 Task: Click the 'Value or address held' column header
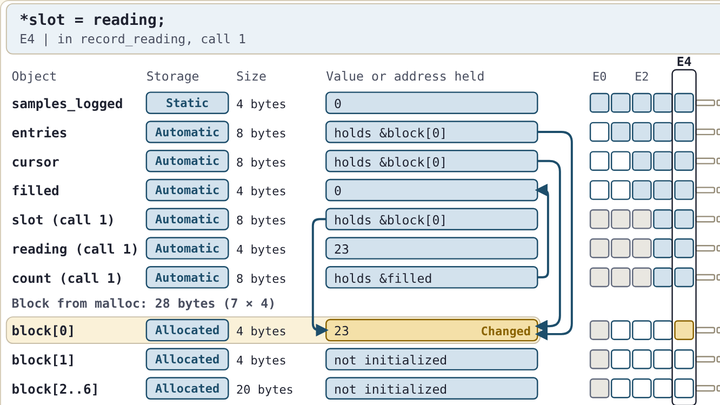click(x=405, y=76)
